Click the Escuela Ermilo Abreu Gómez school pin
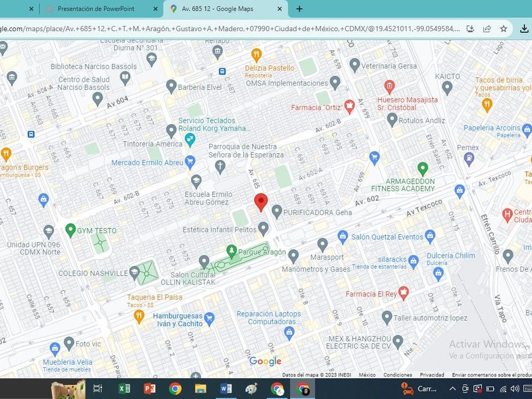Viewport: 532px width, 399px height. 196,182
